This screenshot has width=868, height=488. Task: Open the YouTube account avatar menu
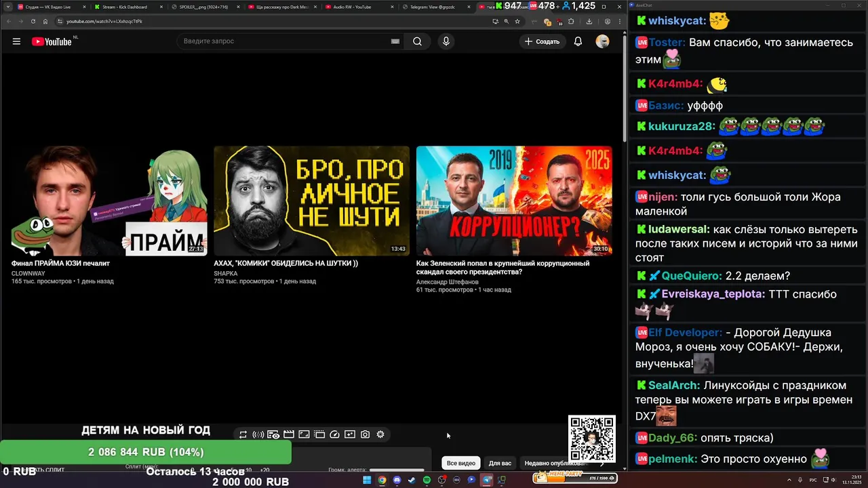coord(602,41)
